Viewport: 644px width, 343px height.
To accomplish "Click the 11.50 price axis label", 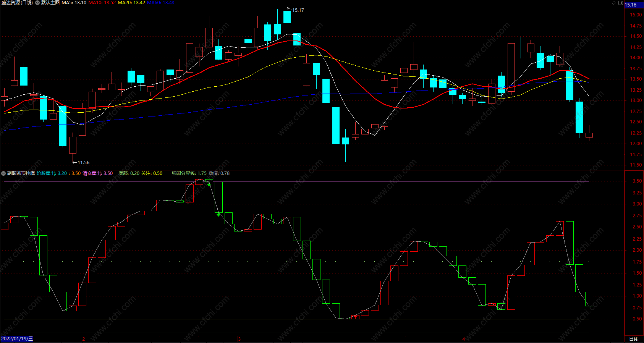I will point(636,165).
